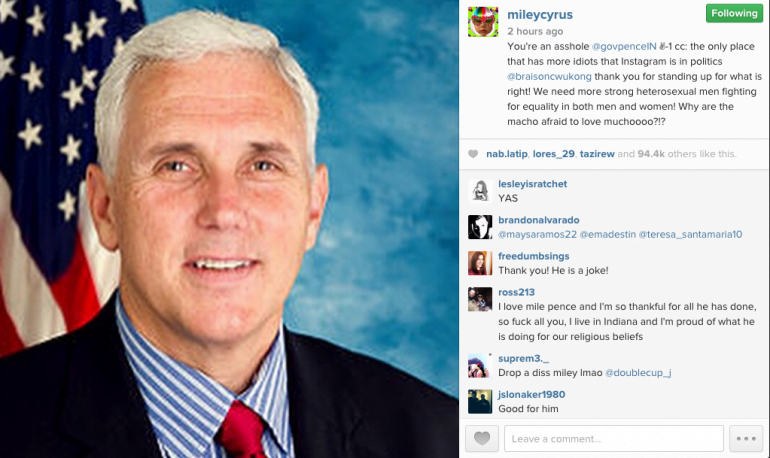The width and height of the screenshot is (770, 458).
Task: View nab.latip's profile from likes
Action: click(x=507, y=154)
